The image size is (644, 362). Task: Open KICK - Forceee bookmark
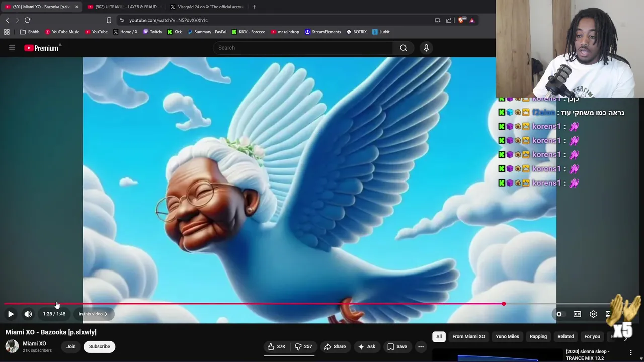pyautogui.click(x=249, y=32)
